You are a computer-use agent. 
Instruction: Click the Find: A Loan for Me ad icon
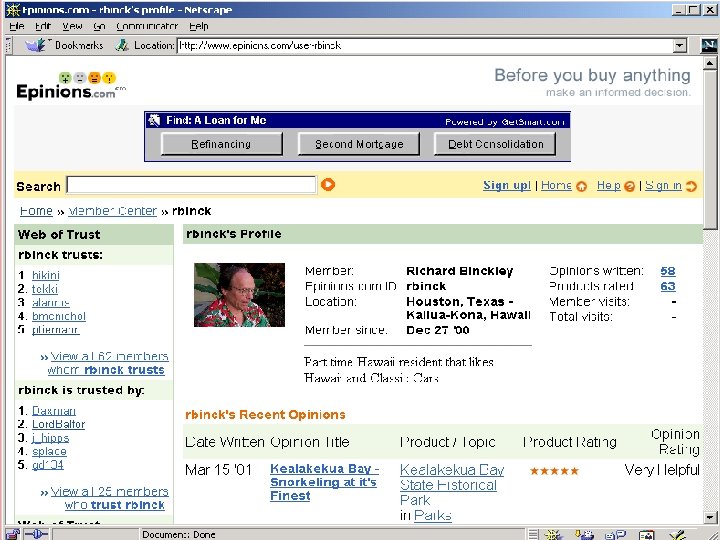point(154,120)
